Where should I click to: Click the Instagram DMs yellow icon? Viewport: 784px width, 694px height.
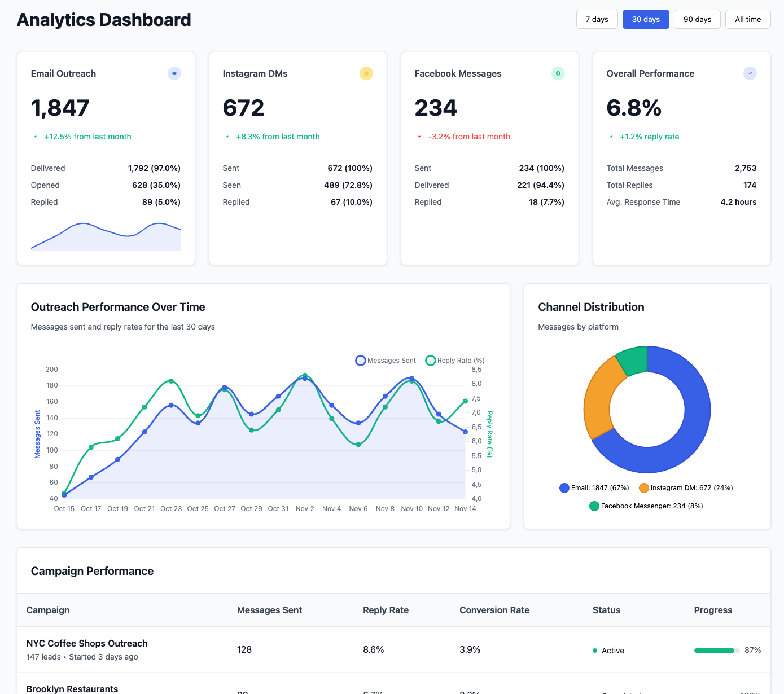(366, 73)
